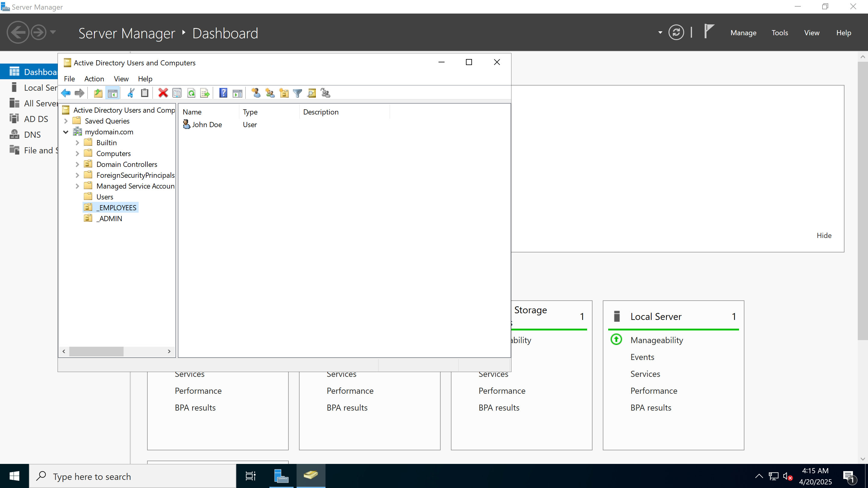Open the Server Manager notifications flag

click(709, 31)
